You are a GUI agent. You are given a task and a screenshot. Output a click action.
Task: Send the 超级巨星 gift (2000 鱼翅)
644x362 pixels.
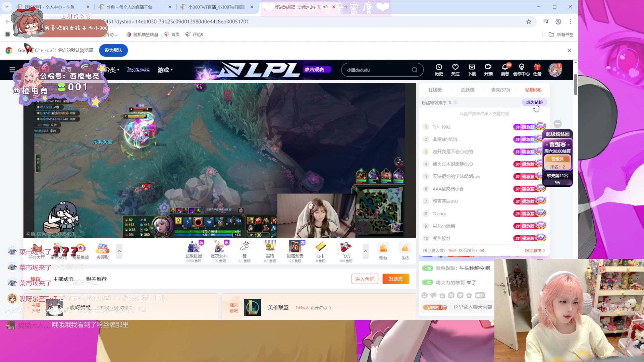[x=194, y=251]
